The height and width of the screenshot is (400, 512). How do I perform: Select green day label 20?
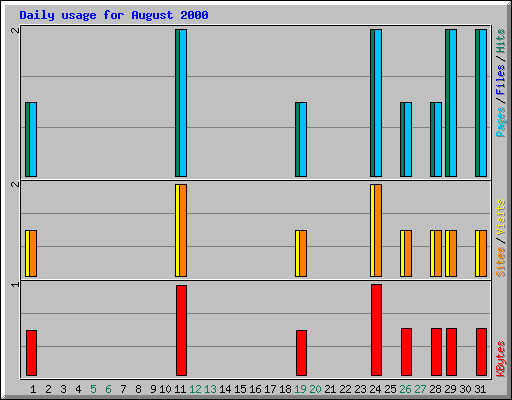pos(315,389)
